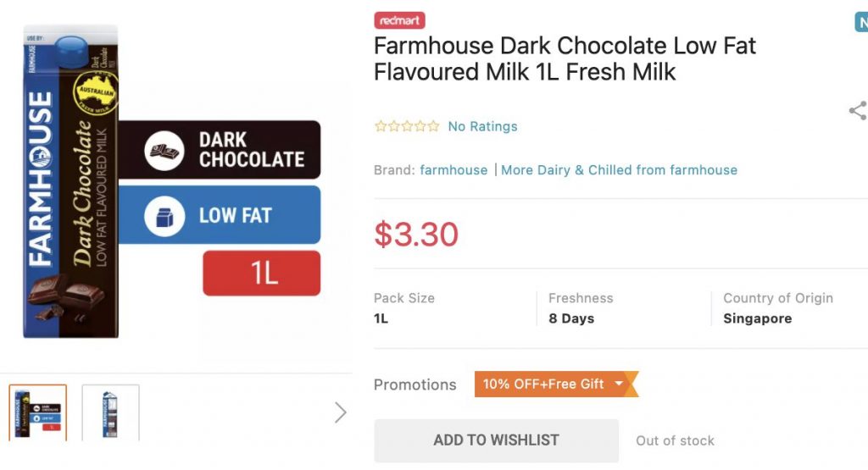Click the RedMart badge logo
Screen dimensions: 868x470
coord(399,20)
